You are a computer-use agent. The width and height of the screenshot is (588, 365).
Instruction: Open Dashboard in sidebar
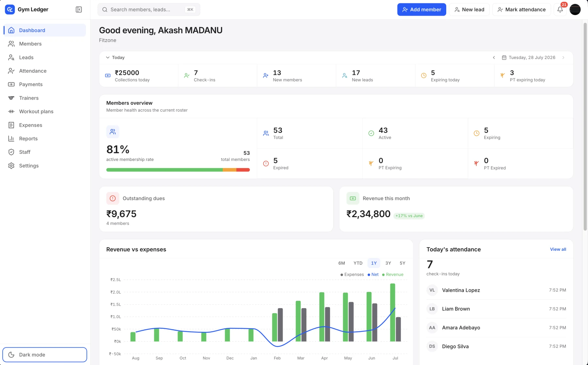pos(45,30)
